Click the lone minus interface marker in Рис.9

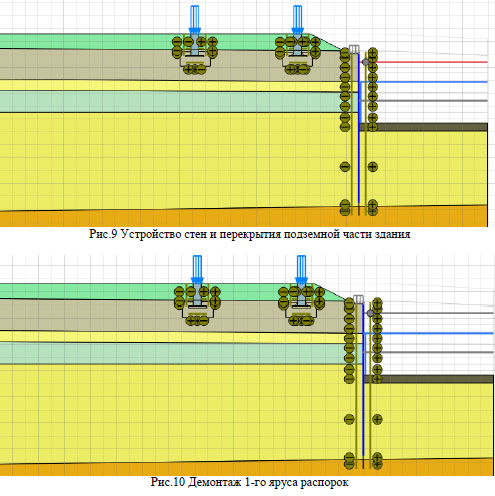345,166
